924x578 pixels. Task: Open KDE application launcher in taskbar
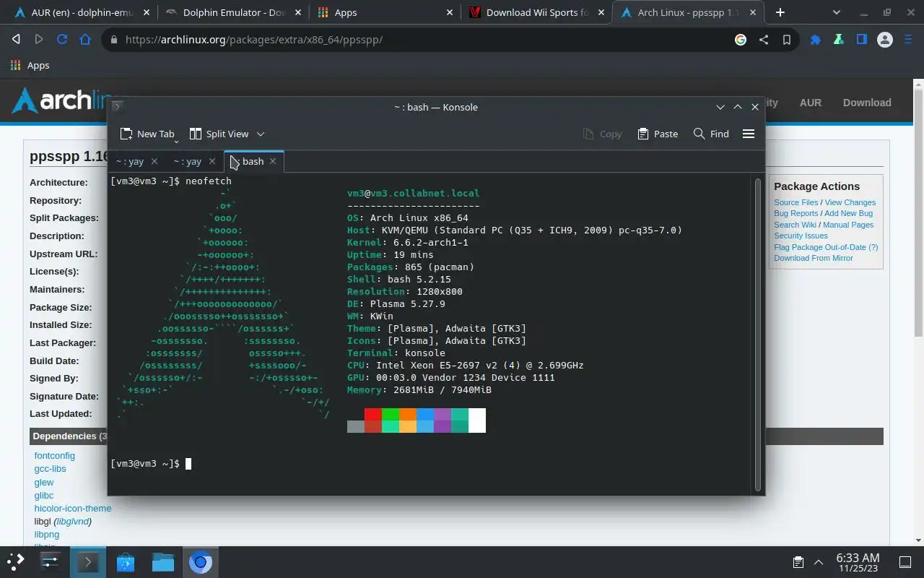15,561
